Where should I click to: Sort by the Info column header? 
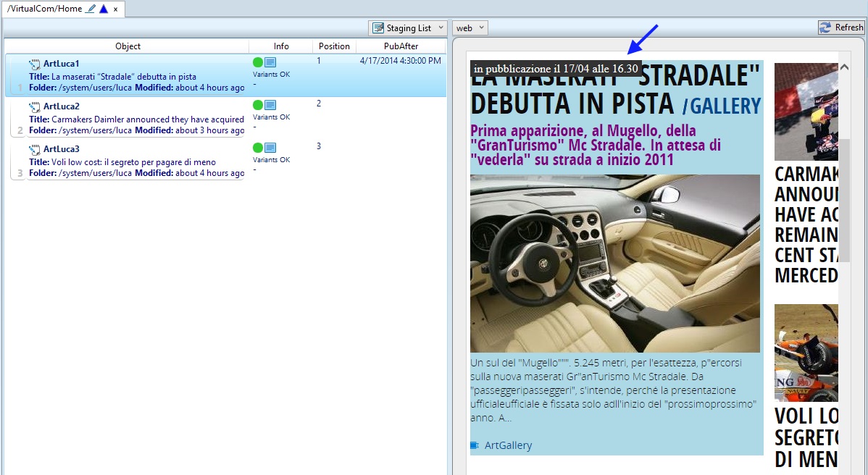280,46
